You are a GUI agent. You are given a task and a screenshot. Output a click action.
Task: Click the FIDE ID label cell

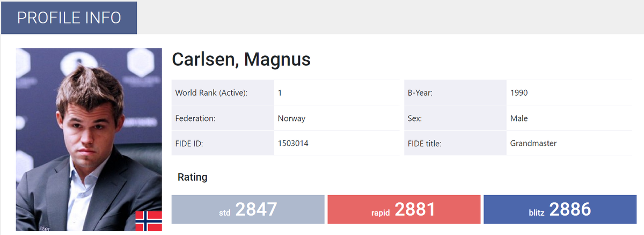pyautogui.click(x=223, y=143)
